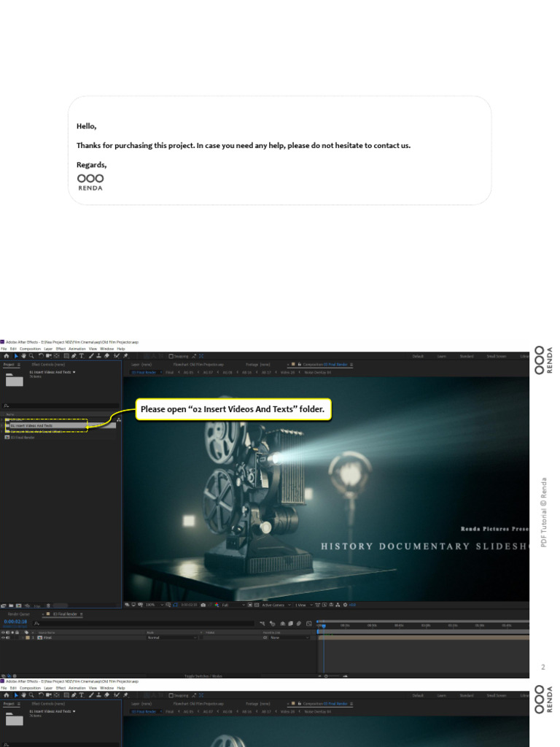Open AG 07 breadcrumb in upper viewer
Image resolution: width=560 pixels, height=747 pixels.
pyautogui.click(x=208, y=373)
